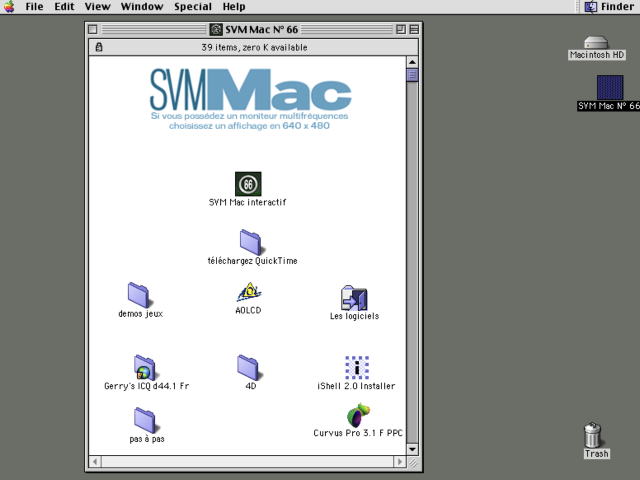The width and height of the screenshot is (640, 480).
Task: Click the 'pas à pas' label text
Action: click(x=147, y=439)
